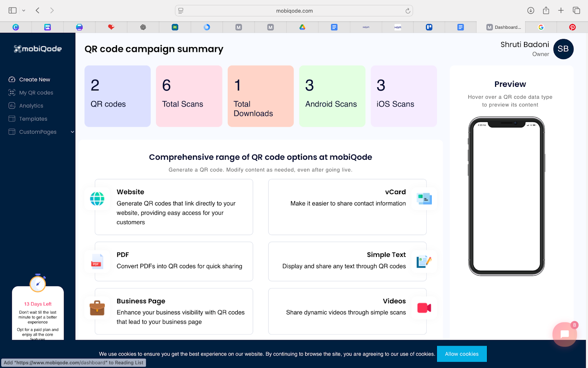Click the PDF file icon
This screenshot has width=588, height=368.
pos(97,262)
